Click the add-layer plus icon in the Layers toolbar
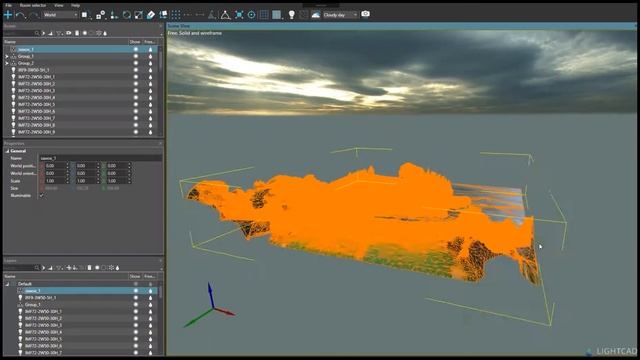The height and width of the screenshot is (360, 640). (x=69, y=268)
